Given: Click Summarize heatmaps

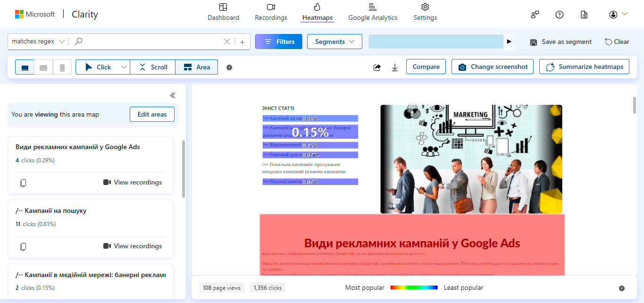Looking at the screenshot, I should 584,67.
